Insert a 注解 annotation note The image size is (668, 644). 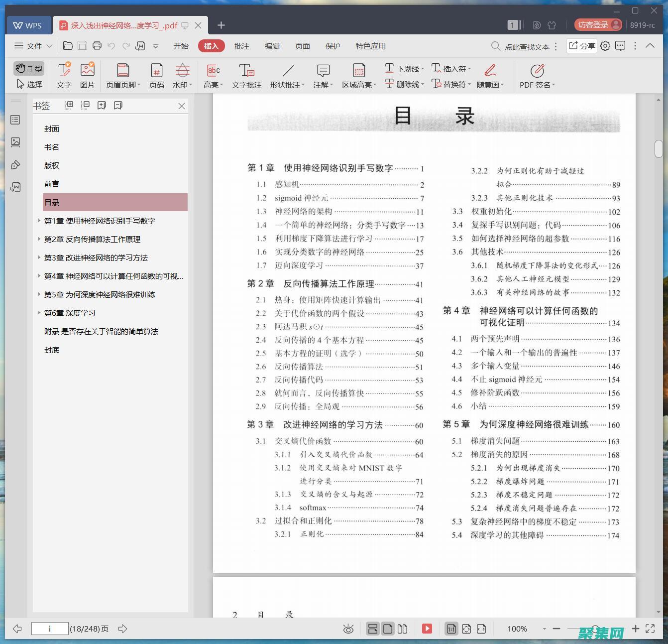pos(323,75)
